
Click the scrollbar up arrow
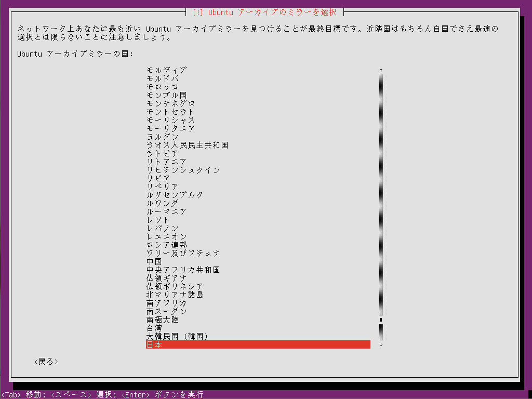pyautogui.click(x=381, y=70)
